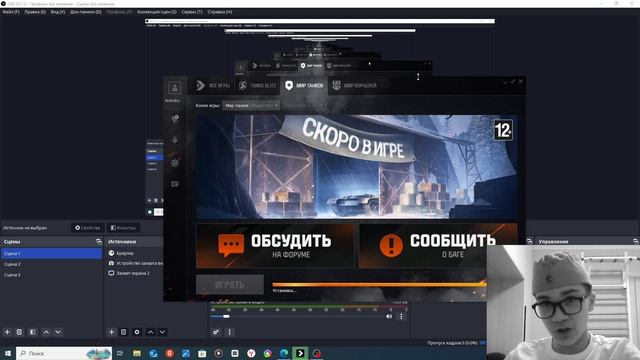Image resolution: width=640 pixels, height=360 pixels.
Task: Open Yandex Browser from taskbar
Action: coord(251,353)
